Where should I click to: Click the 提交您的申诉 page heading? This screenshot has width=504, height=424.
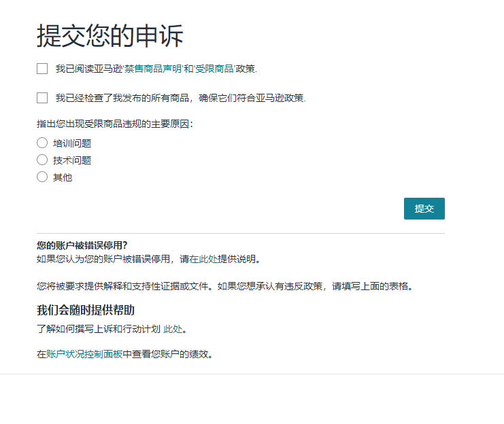110,36
